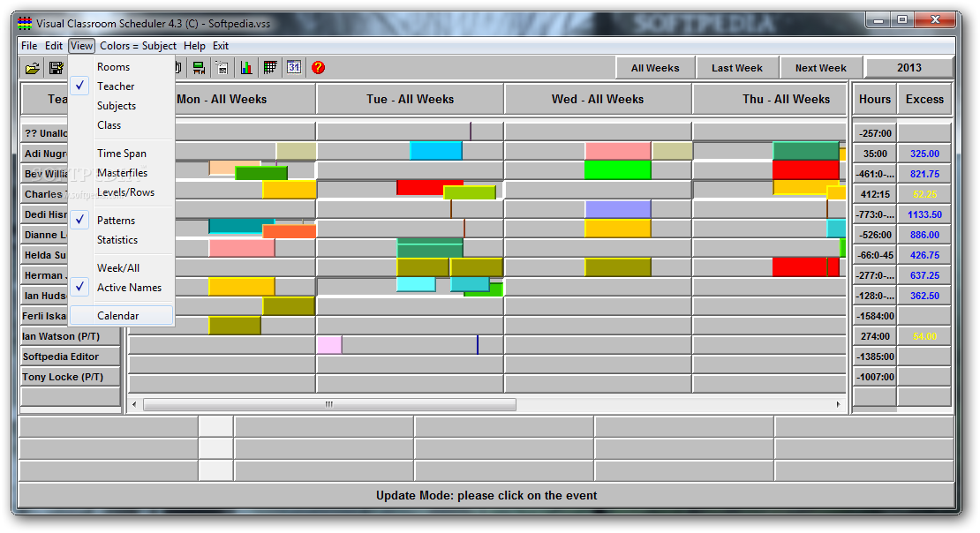This screenshot has width=980, height=533.
Task: Click the Next Week button
Action: click(820, 68)
